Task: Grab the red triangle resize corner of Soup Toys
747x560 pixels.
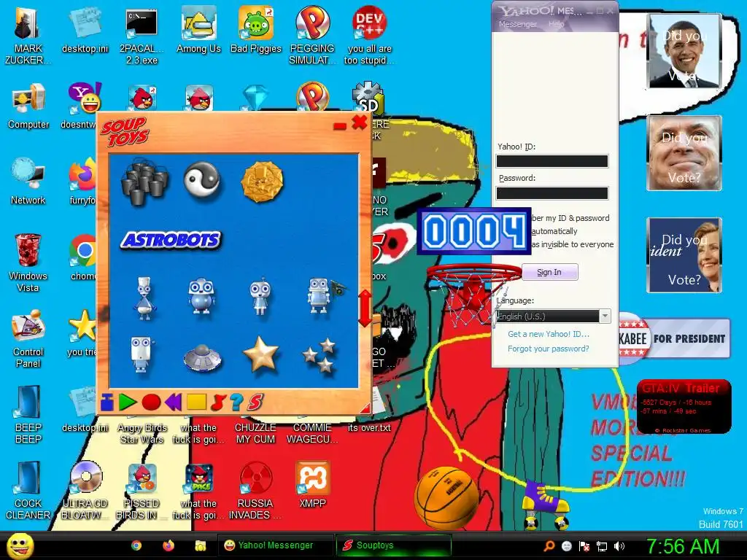Action: tap(365, 407)
